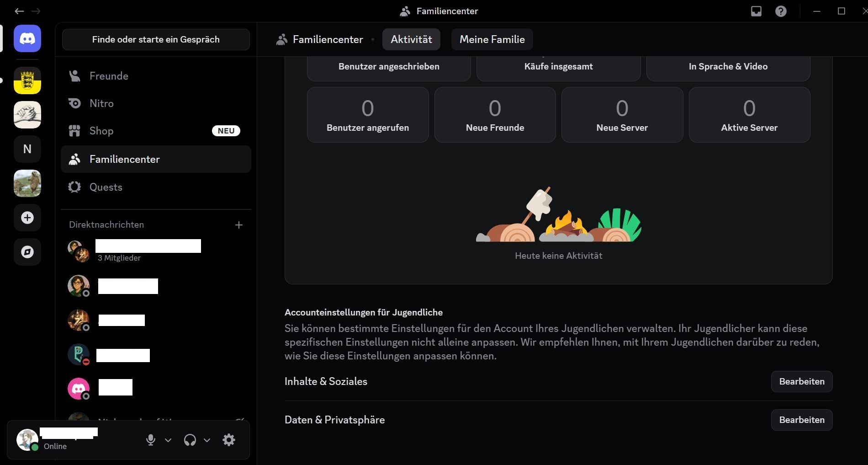Open the Nitro page in sidebar
868x465 pixels.
tap(101, 103)
